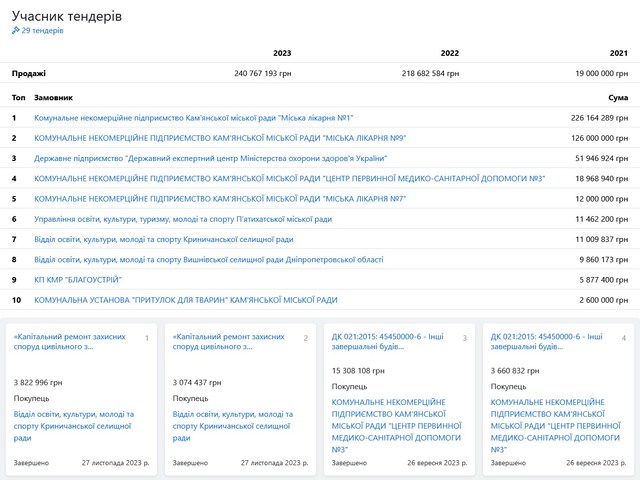Screen dimensions: 640x480
Task: Select amount '9 860 173 грн'
Action: click(x=604, y=260)
